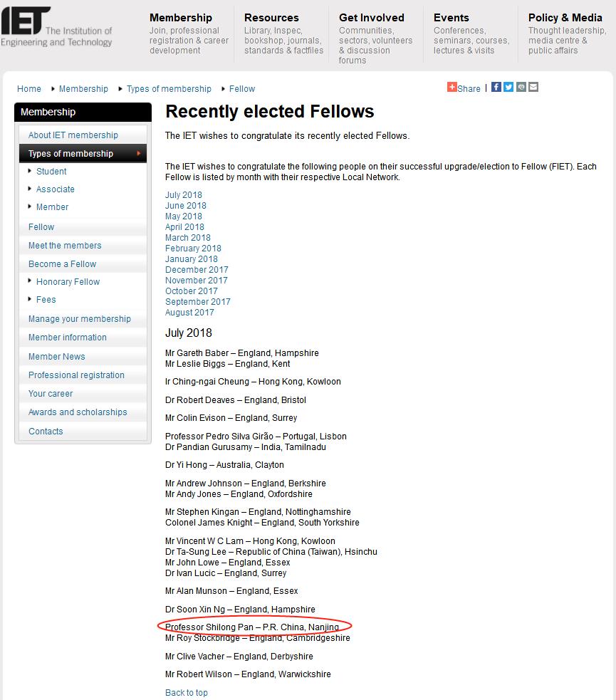Share page on Twitter
Viewport: 616px width, 700px height.
tap(508, 87)
